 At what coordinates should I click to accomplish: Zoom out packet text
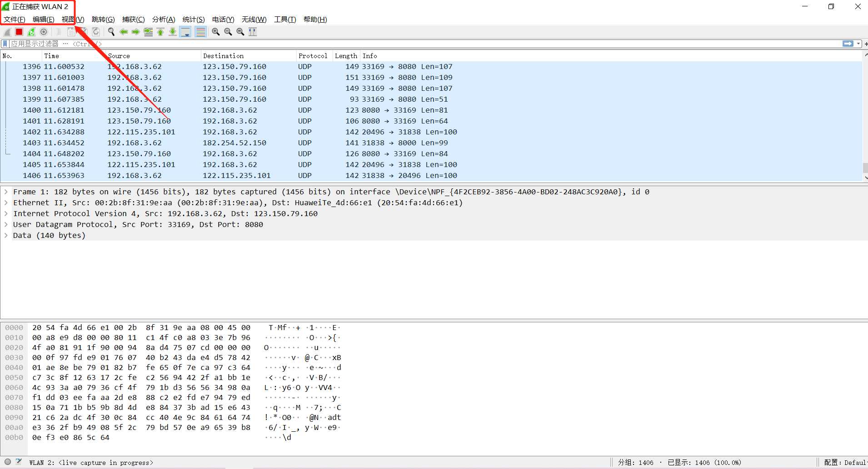coord(228,32)
